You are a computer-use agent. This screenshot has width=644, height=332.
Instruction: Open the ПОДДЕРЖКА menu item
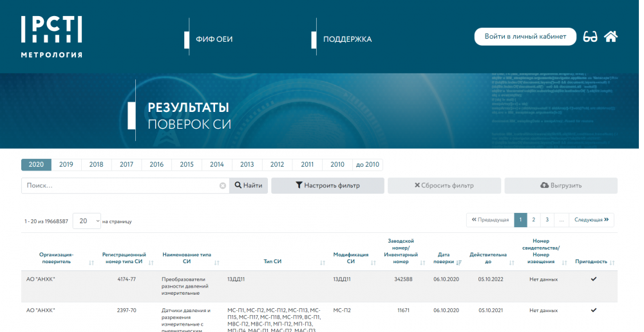[x=347, y=39]
